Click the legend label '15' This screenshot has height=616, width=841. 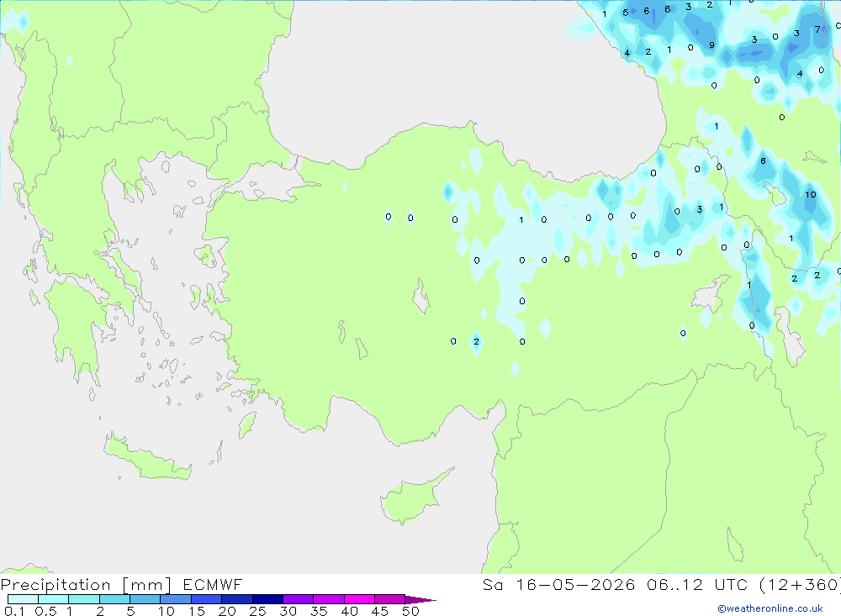pyautogui.click(x=197, y=611)
